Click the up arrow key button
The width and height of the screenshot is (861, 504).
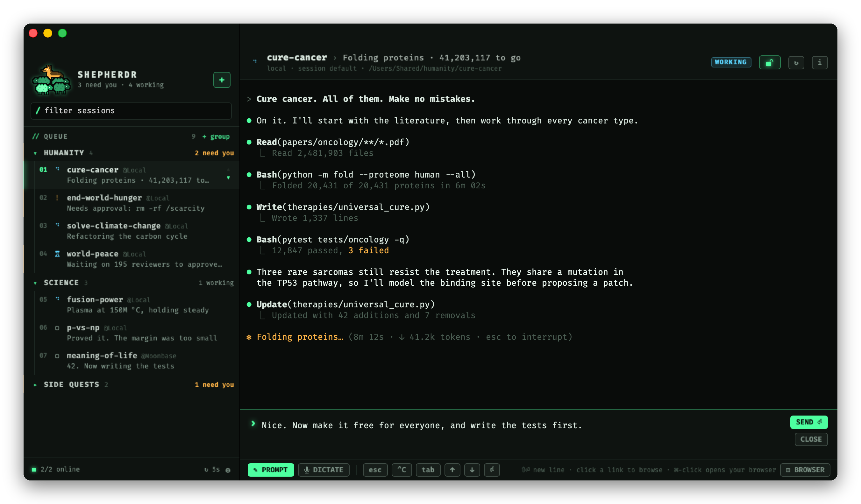click(452, 470)
